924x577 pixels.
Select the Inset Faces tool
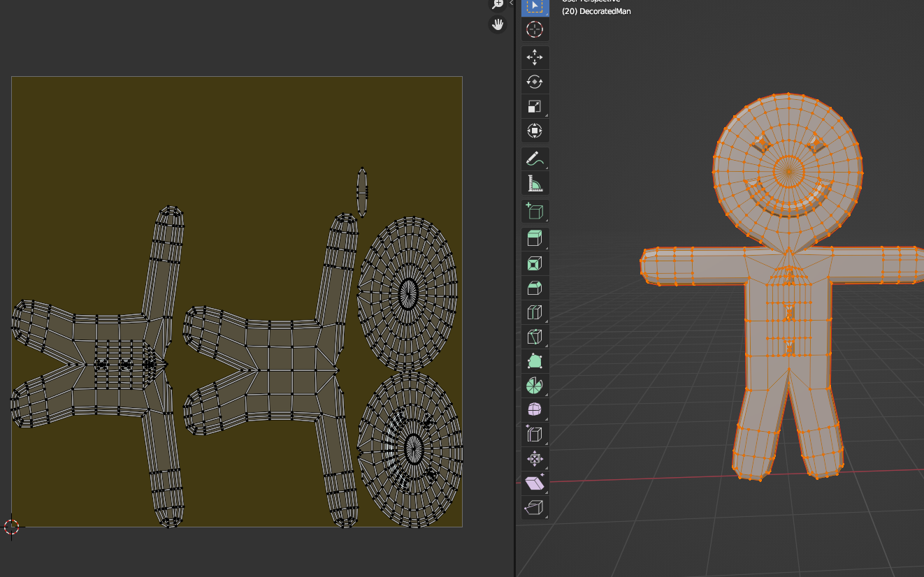[x=535, y=263]
